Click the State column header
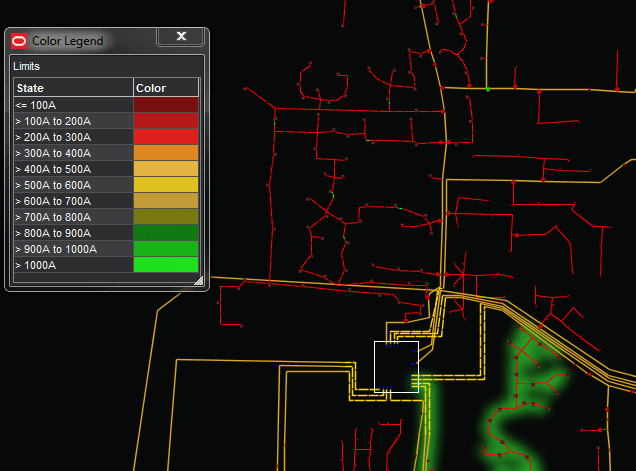The width and height of the screenshot is (636, 471). tap(73, 88)
